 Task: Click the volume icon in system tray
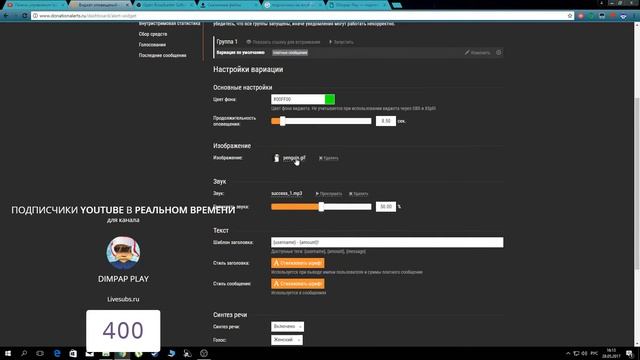point(584,353)
